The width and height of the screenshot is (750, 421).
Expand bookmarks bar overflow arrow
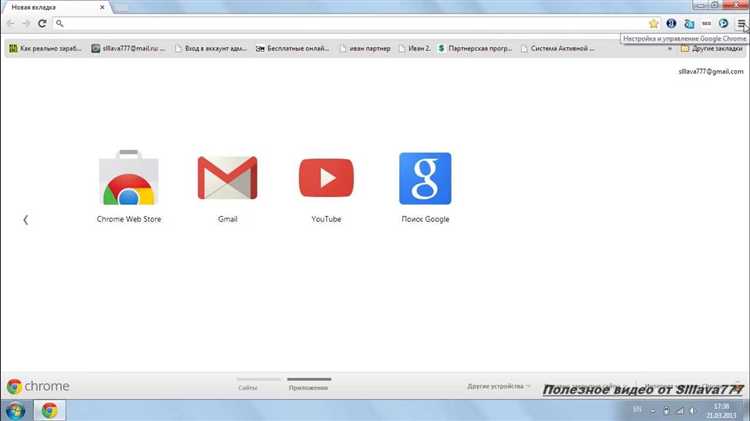[670, 49]
